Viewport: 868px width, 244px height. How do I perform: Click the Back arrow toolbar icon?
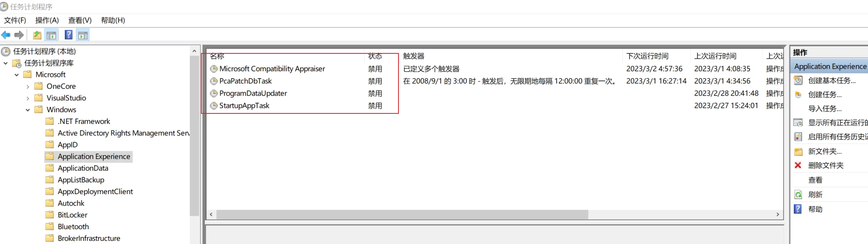point(6,35)
